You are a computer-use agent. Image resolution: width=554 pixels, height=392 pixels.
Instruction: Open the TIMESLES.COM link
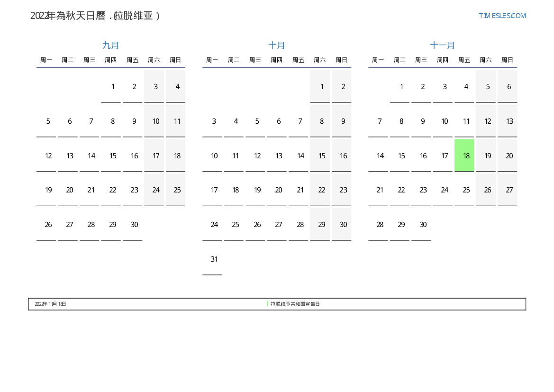pyautogui.click(x=502, y=16)
